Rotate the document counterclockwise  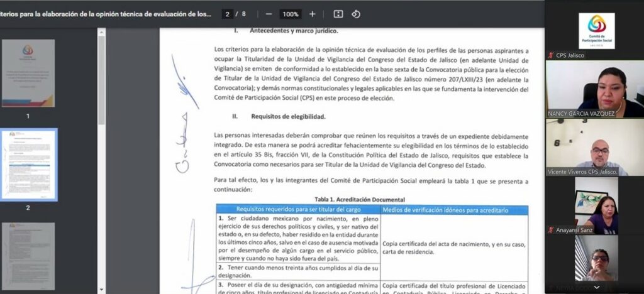[356, 14]
